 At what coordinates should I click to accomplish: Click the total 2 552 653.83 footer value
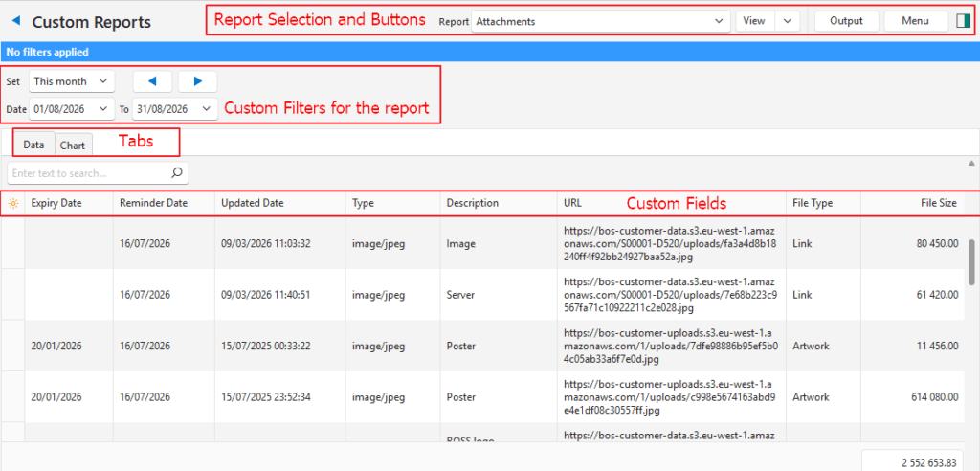[913, 462]
